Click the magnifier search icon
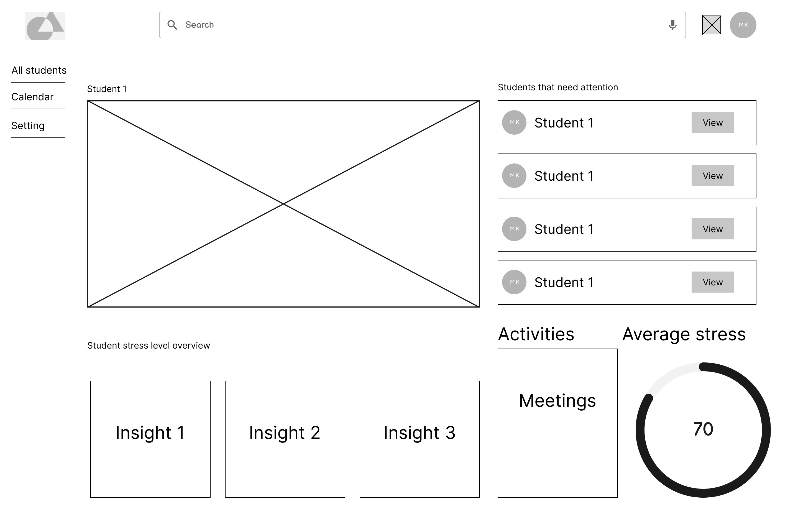Viewport: 798px width, 532px height. pos(172,25)
